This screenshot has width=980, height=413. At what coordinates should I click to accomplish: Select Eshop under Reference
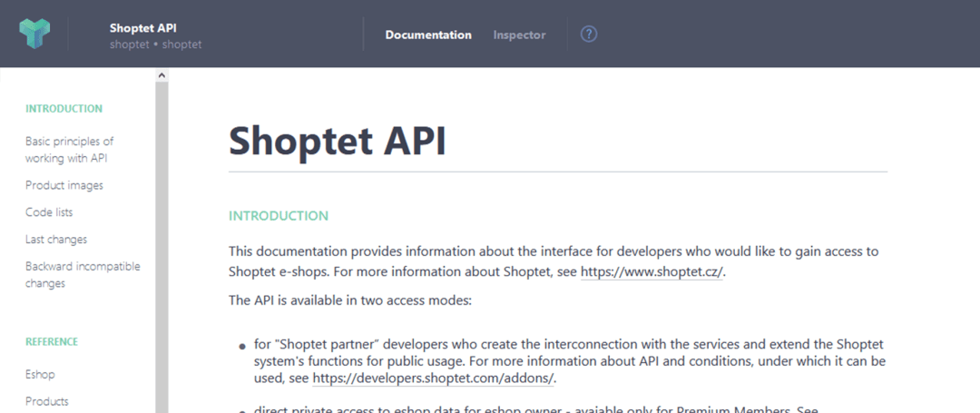[x=40, y=375]
